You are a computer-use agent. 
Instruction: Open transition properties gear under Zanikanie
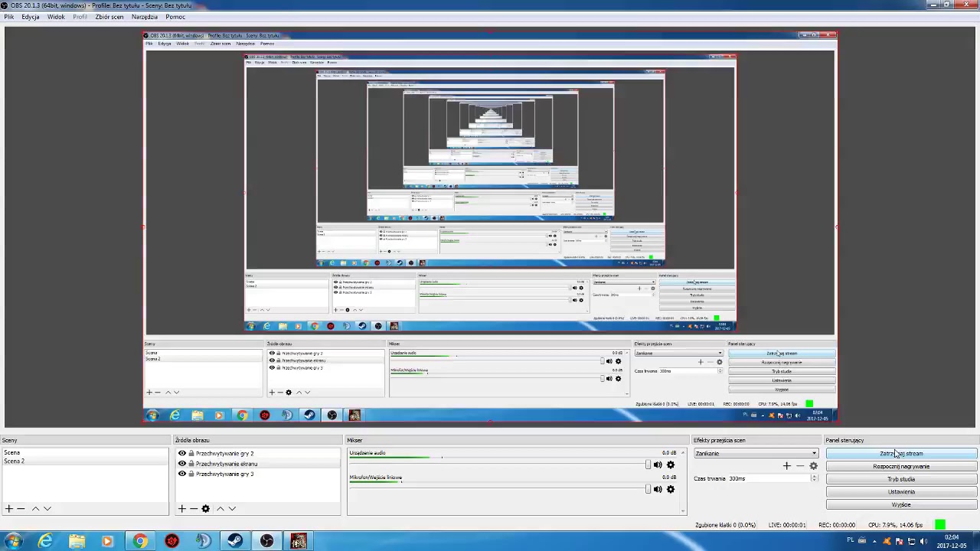pos(813,465)
